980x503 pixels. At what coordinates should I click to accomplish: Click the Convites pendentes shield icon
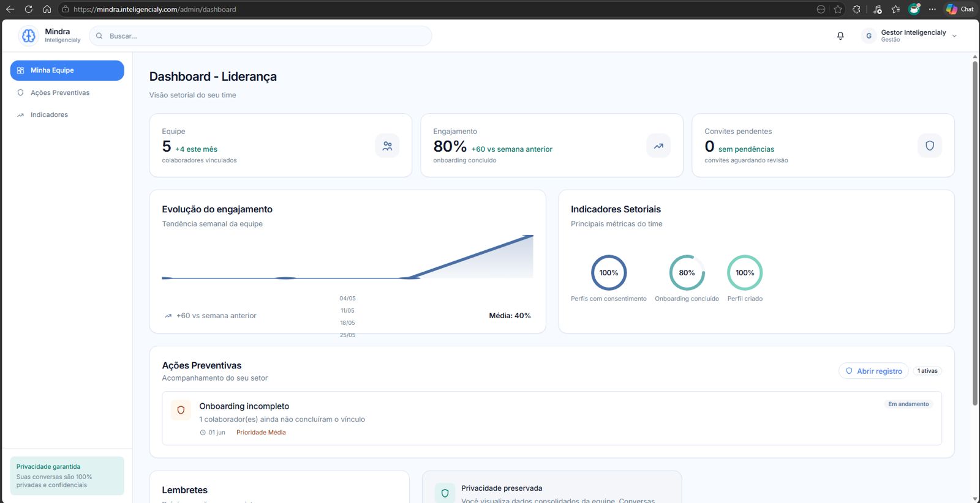tap(930, 146)
